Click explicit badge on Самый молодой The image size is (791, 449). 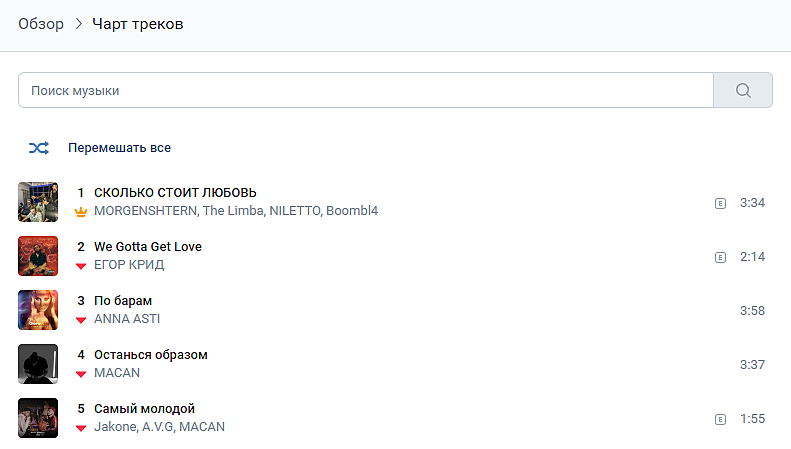(x=719, y=419)
